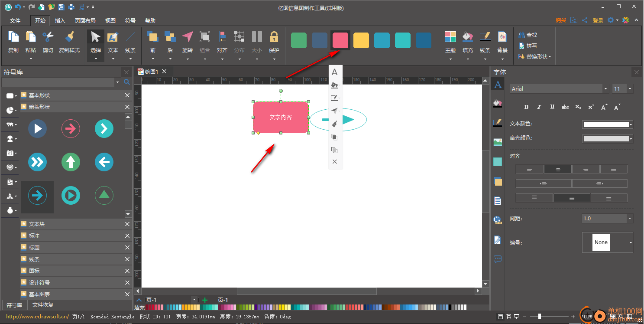Send shape to back (后) icon

(x=170, y=37)
